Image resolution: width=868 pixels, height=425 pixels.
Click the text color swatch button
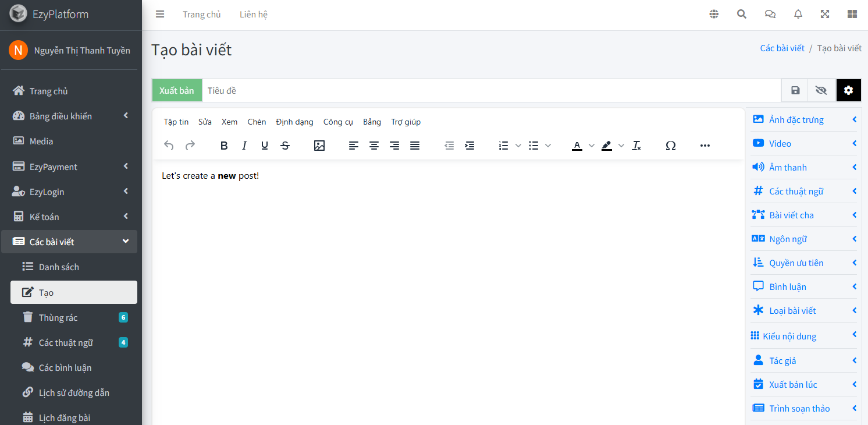tap(577, 146)
